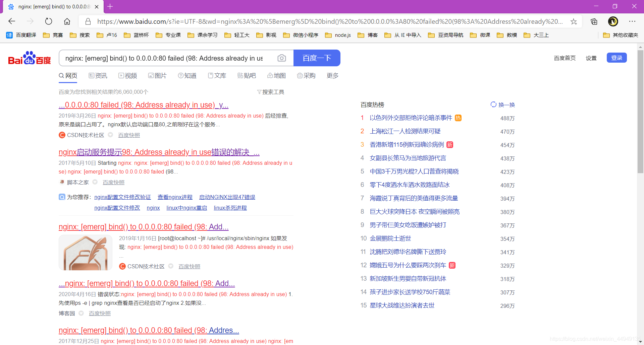Open the 微信小程序 bookmark folder
The width and height of the screenshot is (644, 345).
click(x=301, y=35)
